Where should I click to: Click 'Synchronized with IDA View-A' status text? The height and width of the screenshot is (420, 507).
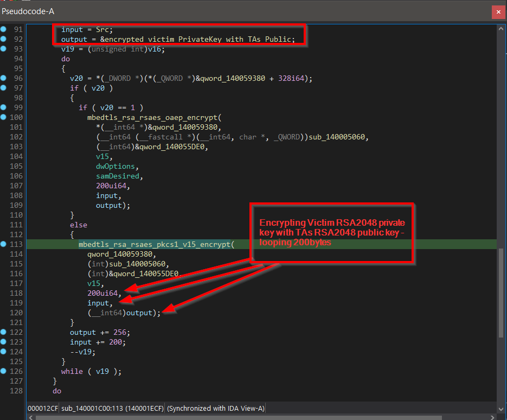216,409
